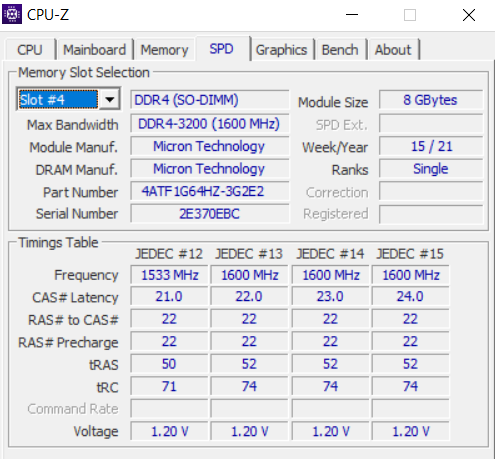Image resolution: width=495 pixels, height=459 pixels.
Task: Click the DDR4 (SO-DIMM) type field
Action: click(210, 100)
